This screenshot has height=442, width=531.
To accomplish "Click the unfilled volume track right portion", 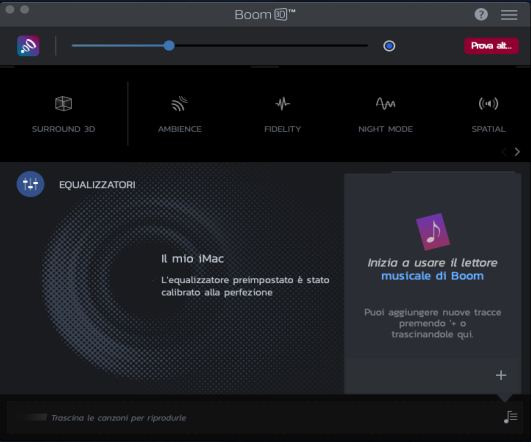I will point(271,45).
